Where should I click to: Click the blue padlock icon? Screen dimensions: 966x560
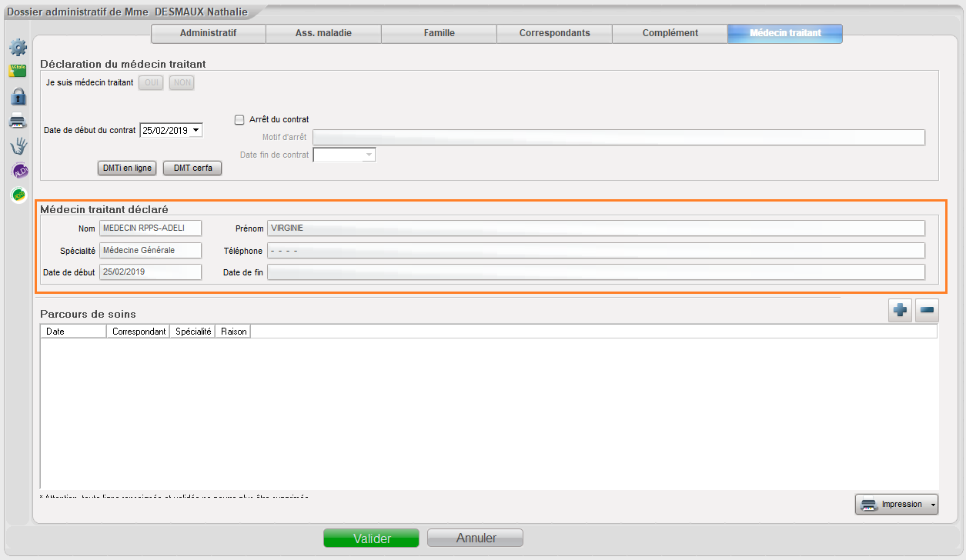pos(18,96)
